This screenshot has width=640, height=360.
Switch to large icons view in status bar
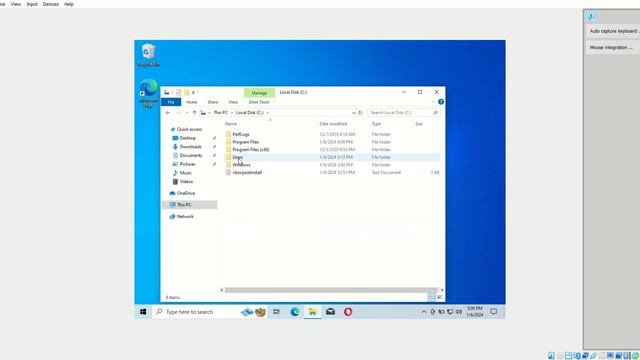click(x=440, y=298)
